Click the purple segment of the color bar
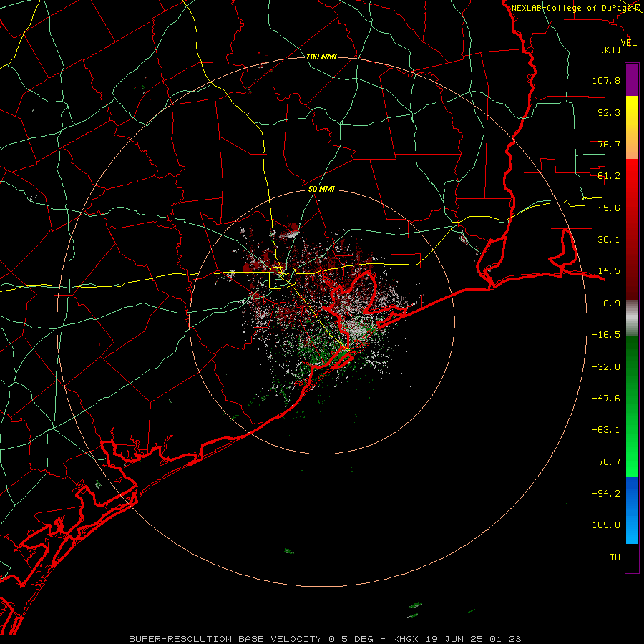Image resolution: width=644 pixels, height=644 pixels. click(x=632, y=79)
